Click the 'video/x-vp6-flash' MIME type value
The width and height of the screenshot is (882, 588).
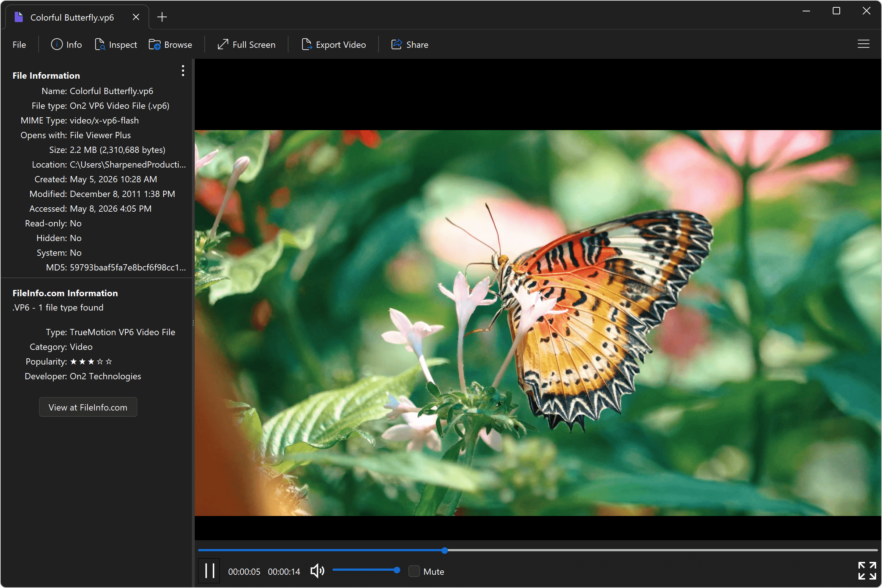point(104,121)
